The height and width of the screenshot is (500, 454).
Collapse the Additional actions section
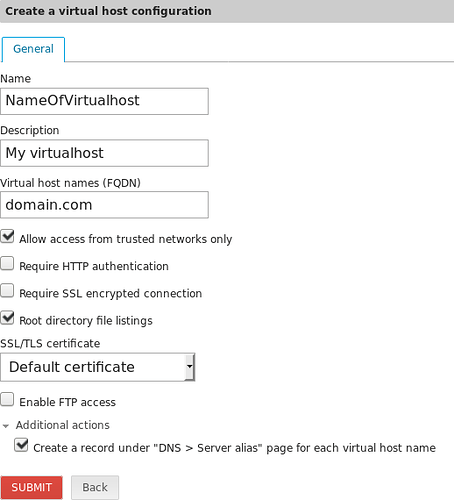point(63,425)
